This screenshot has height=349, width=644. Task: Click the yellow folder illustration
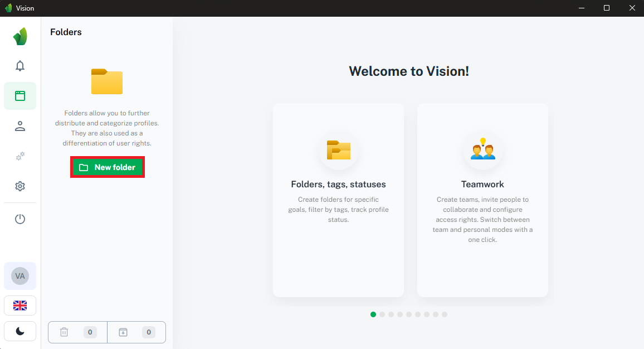[x=106, y=81]
